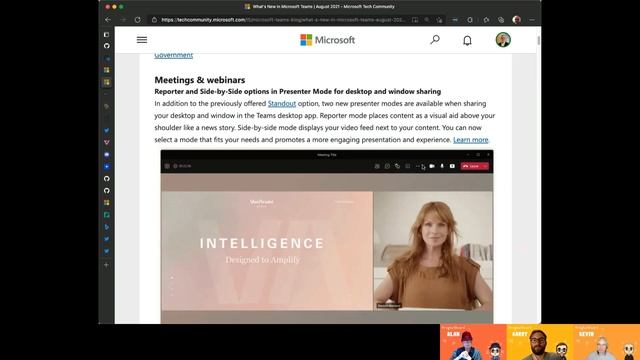Add new tab with plus button
The width and height of the screenshot is (640, 360).
[107, 265]
